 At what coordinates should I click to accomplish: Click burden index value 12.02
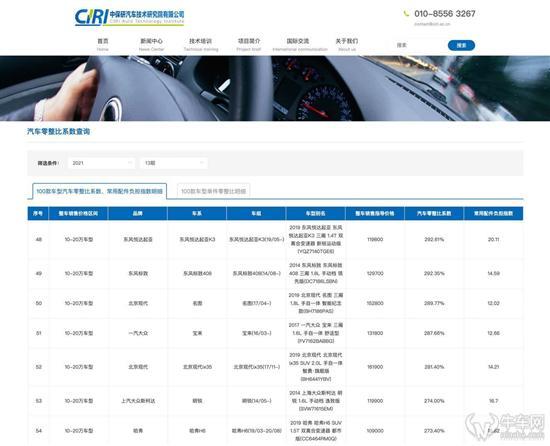click(493, 303)
